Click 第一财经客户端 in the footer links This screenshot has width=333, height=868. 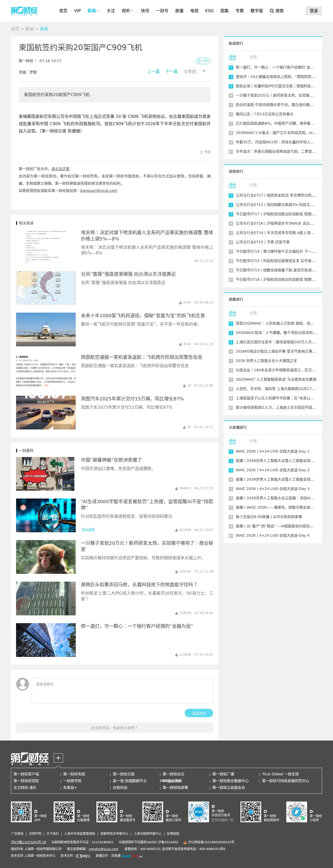tap(26, 774)
